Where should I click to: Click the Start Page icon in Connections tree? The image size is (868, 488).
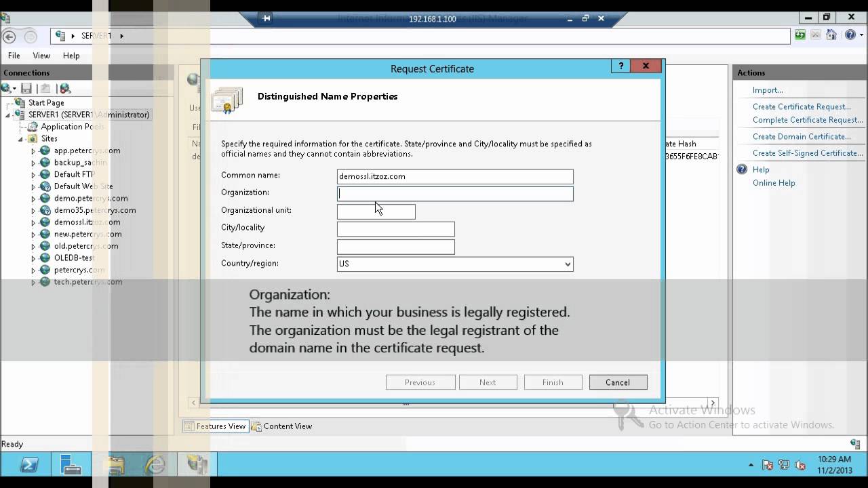tap(20, 103)
